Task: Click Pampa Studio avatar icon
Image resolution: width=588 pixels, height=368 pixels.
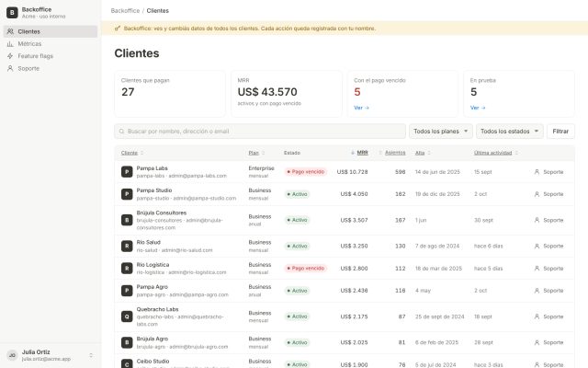Action: click(x=127, y=194)
